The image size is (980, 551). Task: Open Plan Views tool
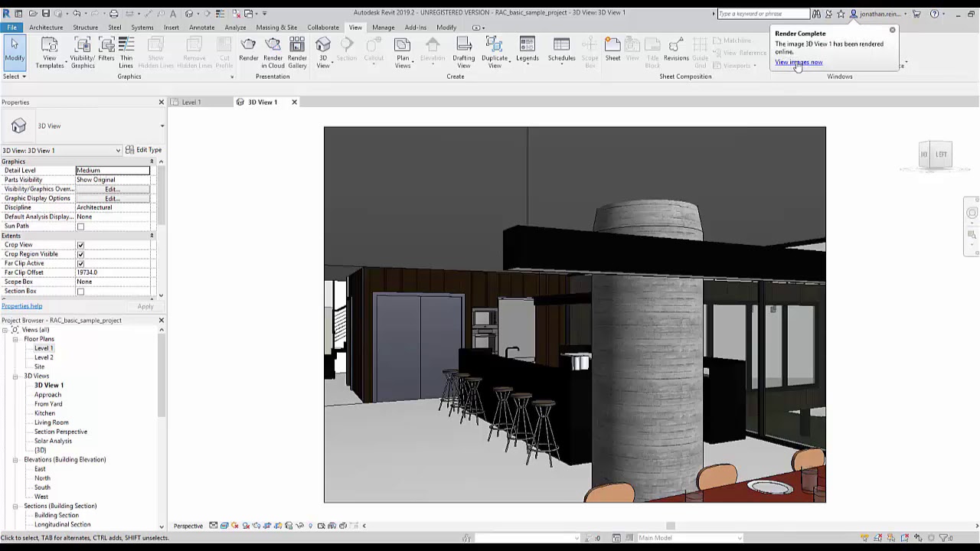[x=403, y=53]
